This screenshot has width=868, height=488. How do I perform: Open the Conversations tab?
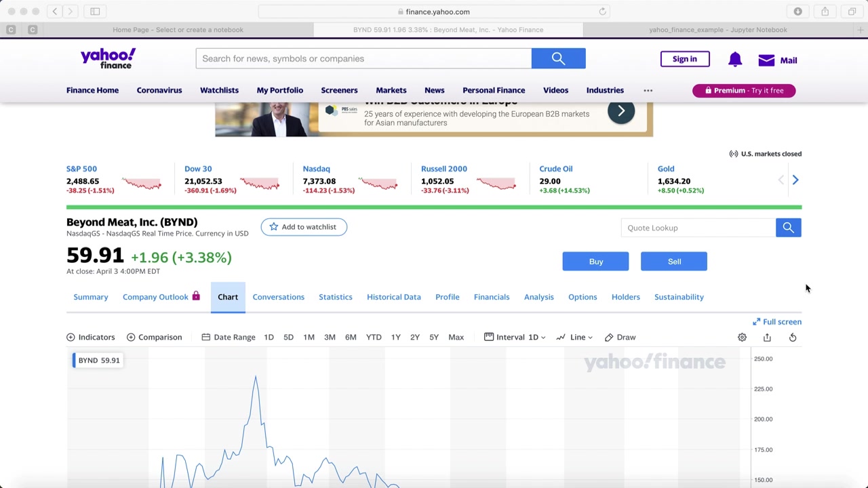point(278,297)
